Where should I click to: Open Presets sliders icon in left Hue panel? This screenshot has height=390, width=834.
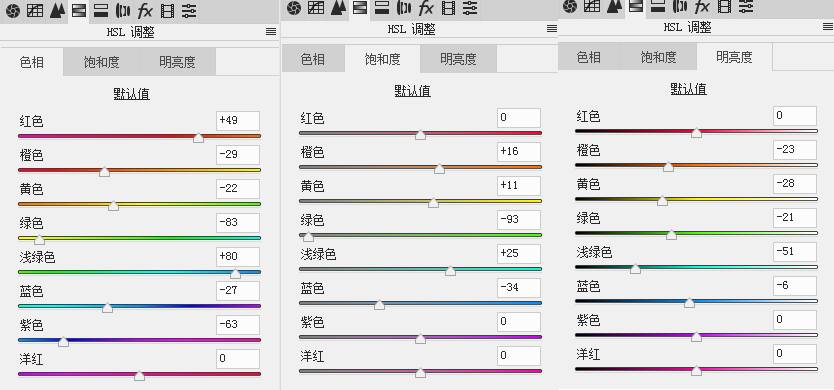pos(189,11)
